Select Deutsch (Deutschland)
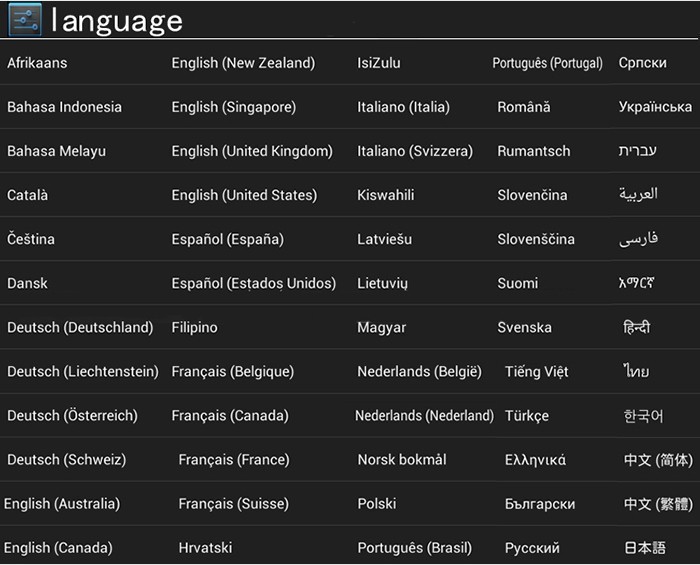 point(80,327)
